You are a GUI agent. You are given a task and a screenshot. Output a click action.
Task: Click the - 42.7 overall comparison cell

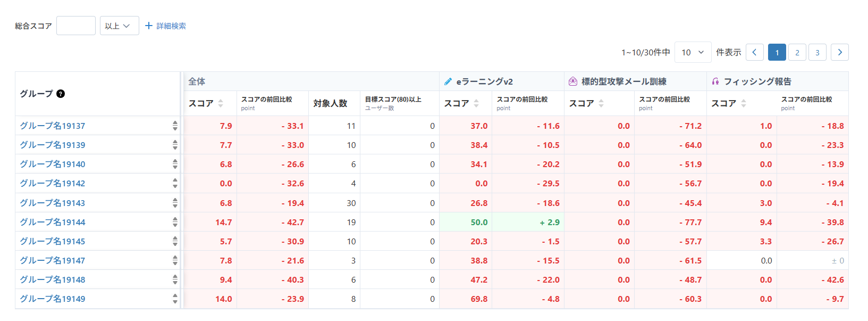[x=273, y=222]
